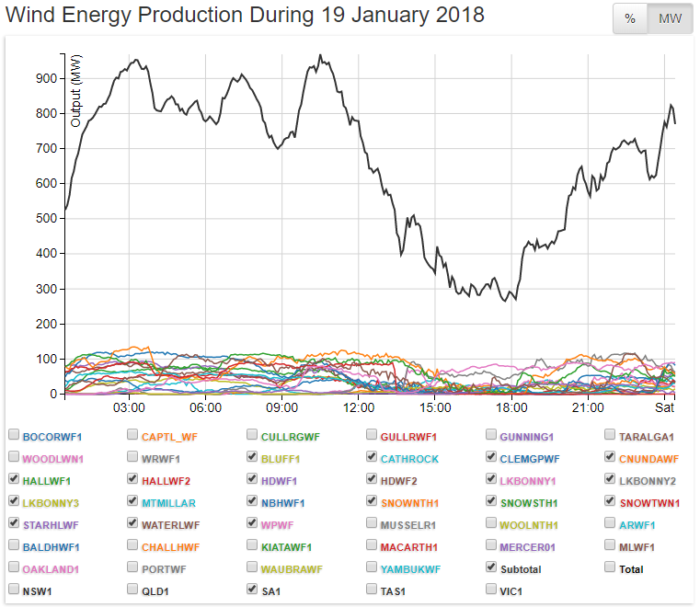Screen dimensions: 700x607
Task: Uncheck the SNOWTWN1 checkbox
Action: point(612,501)
